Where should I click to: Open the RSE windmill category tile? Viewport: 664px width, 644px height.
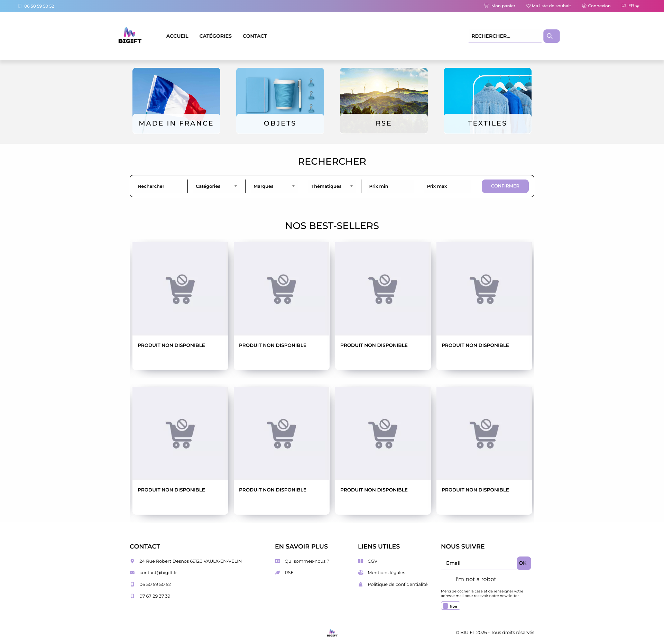click(x=384, y=101)
